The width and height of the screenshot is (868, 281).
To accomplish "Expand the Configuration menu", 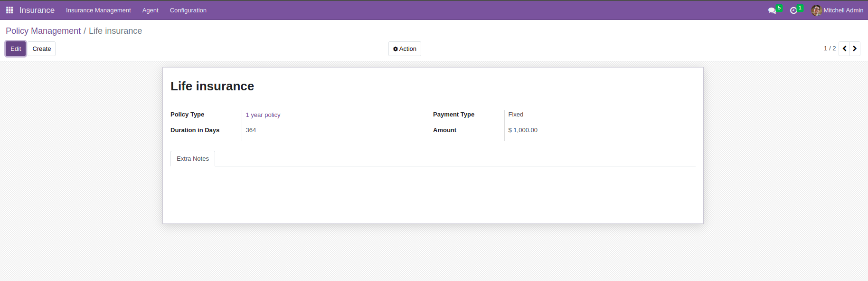I will [188, 10].
